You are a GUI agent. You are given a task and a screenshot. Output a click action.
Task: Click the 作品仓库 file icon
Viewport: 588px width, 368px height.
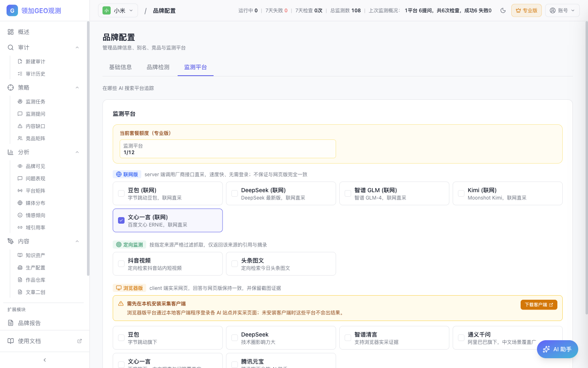(x=20, y=280)
